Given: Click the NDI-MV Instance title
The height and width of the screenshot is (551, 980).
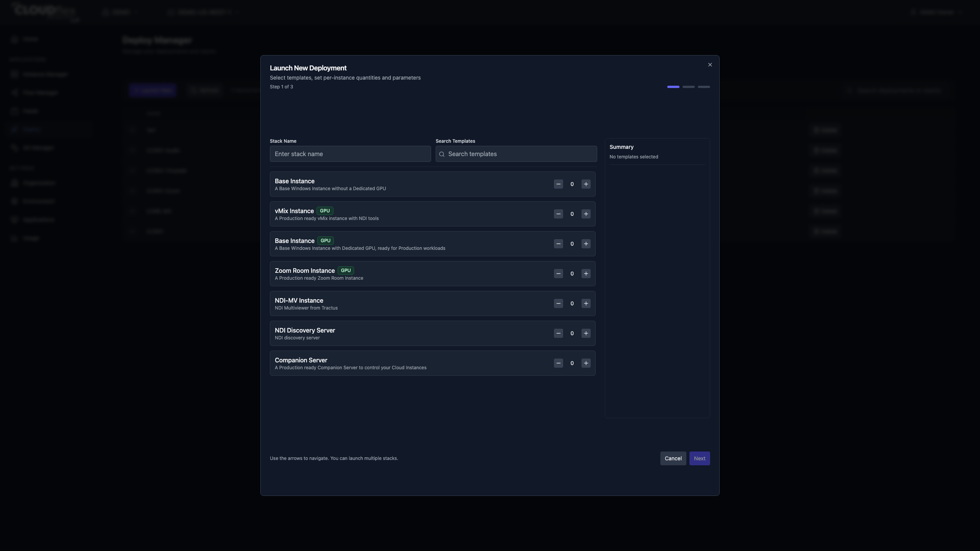Looking at the screenshot, I should tap(299, 300).
